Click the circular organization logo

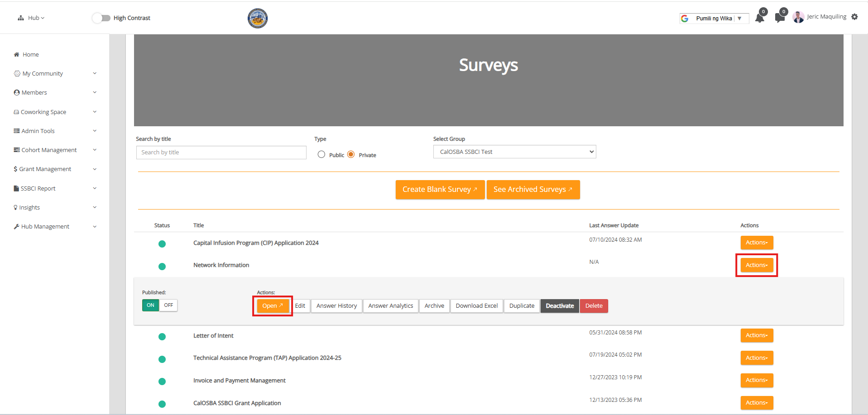pyautogui.click(x=258, y=18)
